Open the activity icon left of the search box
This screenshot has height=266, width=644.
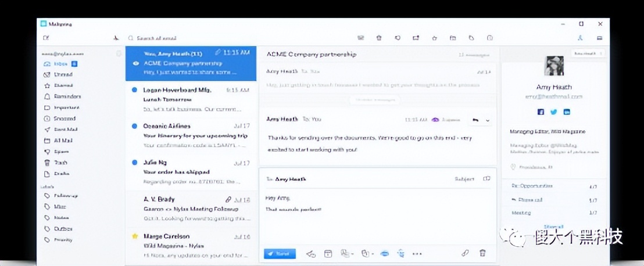[x=116, y=38]
